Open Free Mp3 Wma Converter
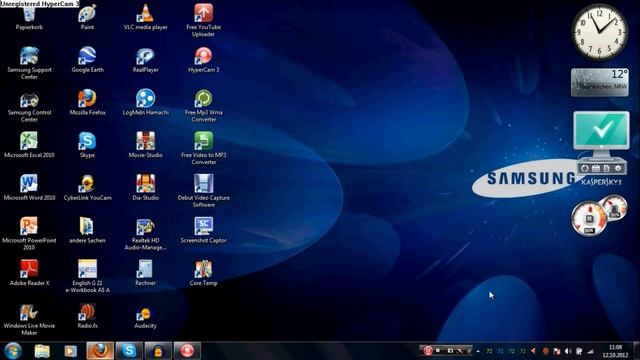This screenshot has height=360, width=640. pos(203,106)
